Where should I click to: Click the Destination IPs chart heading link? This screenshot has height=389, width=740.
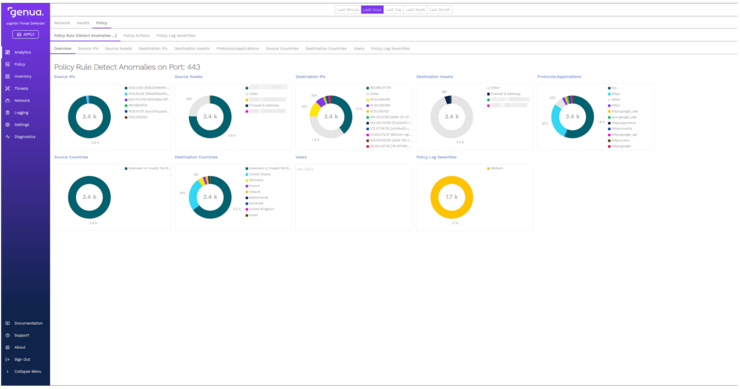click(310, 76)
